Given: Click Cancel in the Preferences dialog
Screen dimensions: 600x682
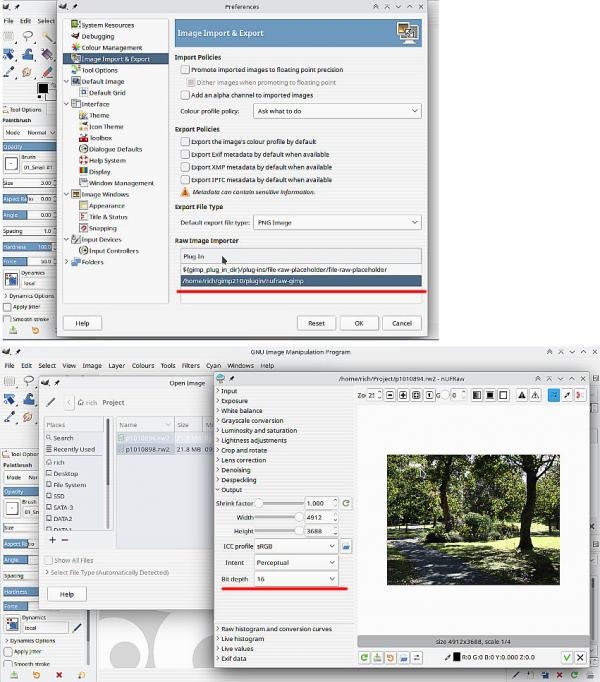Looking at the screenshot, I should [x=402, y=323].
